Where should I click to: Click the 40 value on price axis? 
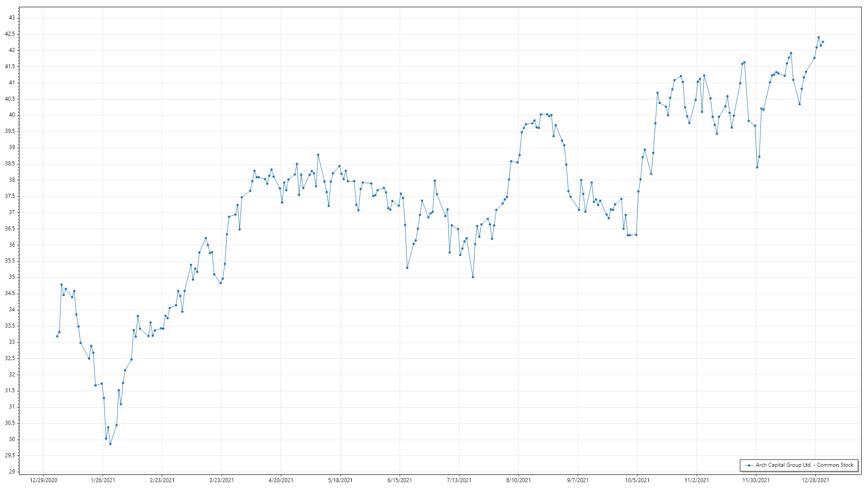(x=12, y=115)
